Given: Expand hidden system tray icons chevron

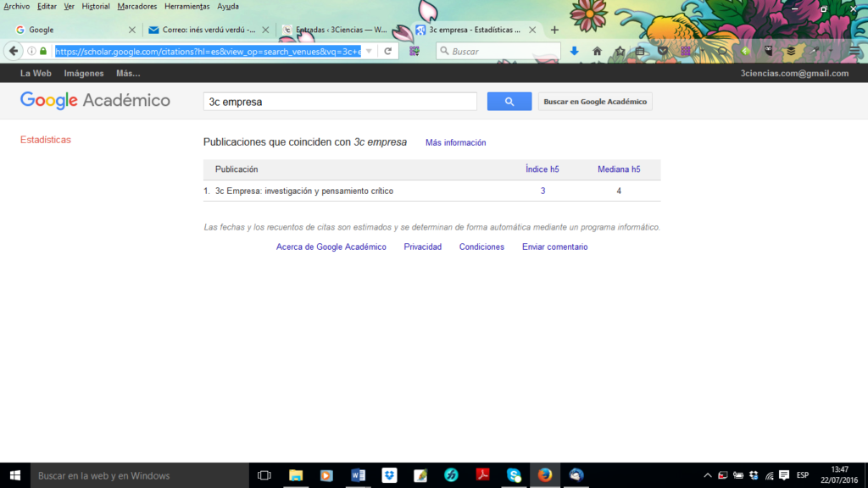Looking at the screenshot, I should coord(707,475).
